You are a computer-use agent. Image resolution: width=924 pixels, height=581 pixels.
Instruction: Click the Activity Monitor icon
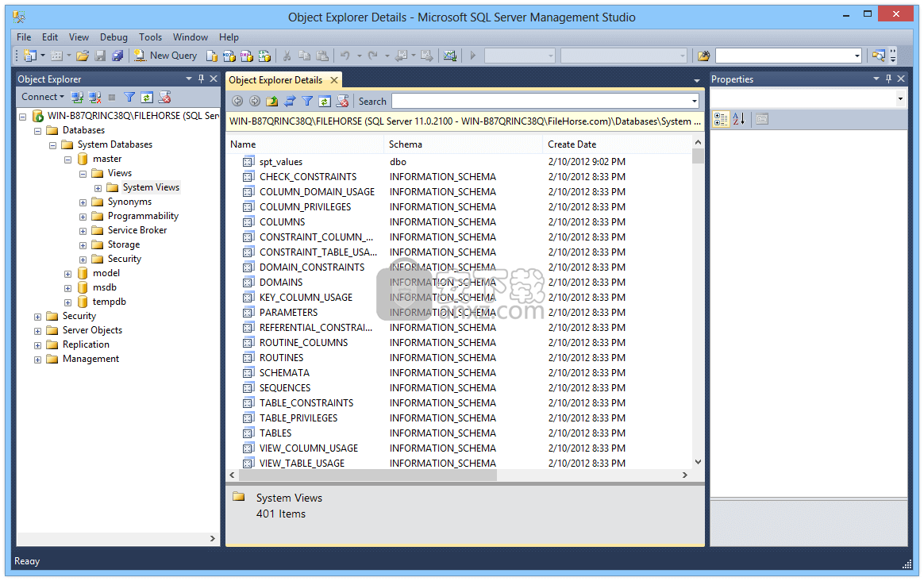click(x=450, y=56)
